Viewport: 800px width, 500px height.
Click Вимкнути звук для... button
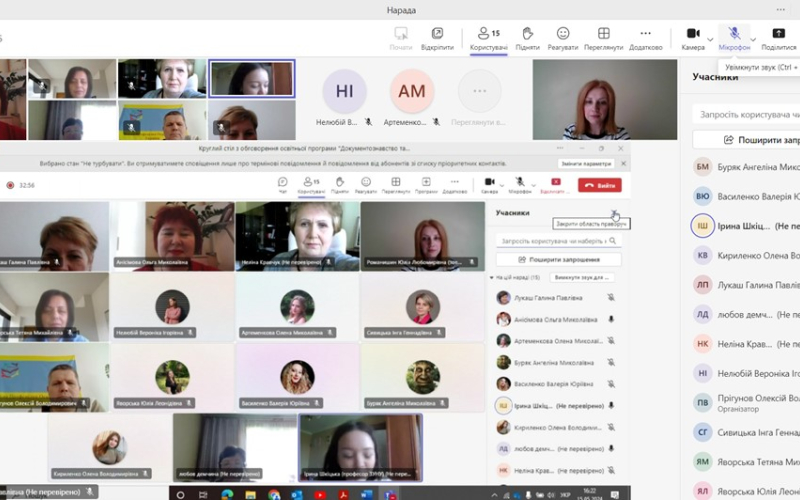coord(582,278)
